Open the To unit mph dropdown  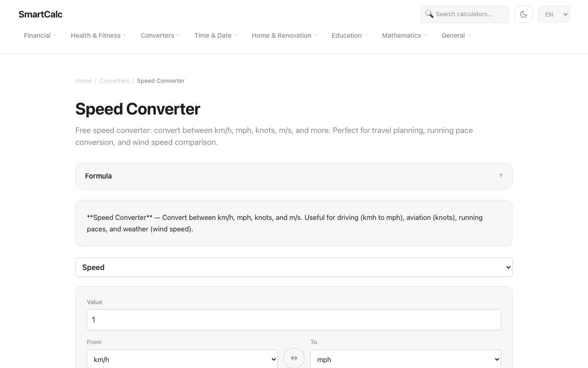406,359
